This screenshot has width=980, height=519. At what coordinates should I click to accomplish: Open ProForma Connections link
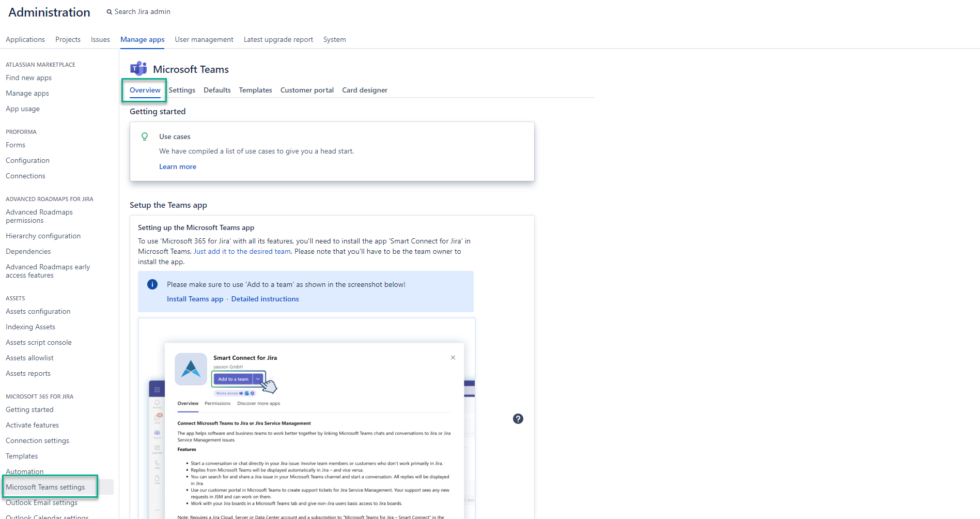click(x=25, y=176)
